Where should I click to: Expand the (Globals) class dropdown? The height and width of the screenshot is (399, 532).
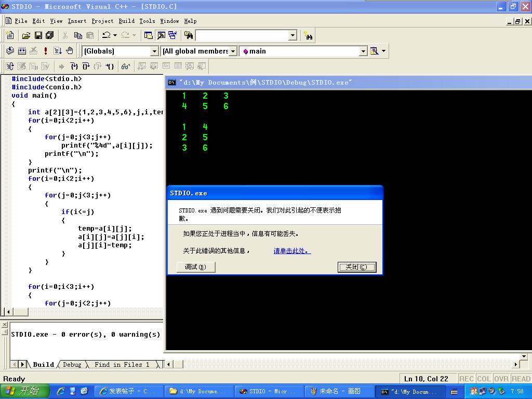154,51
